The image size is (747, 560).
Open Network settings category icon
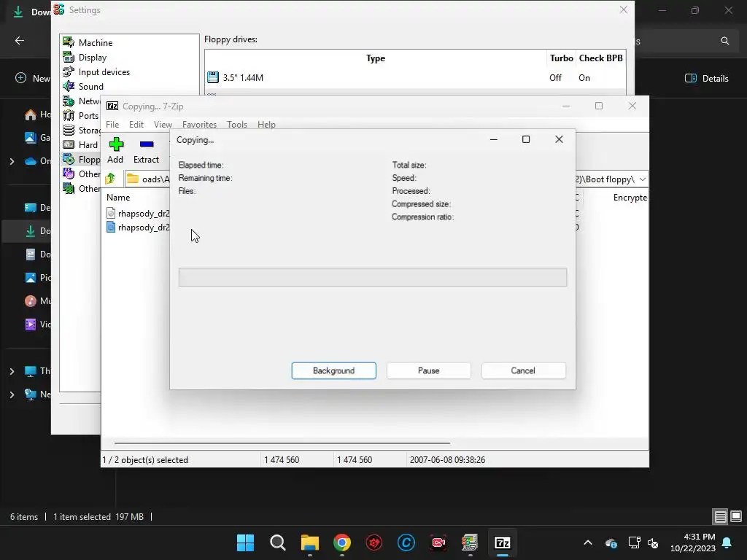[x=69, y=101]
